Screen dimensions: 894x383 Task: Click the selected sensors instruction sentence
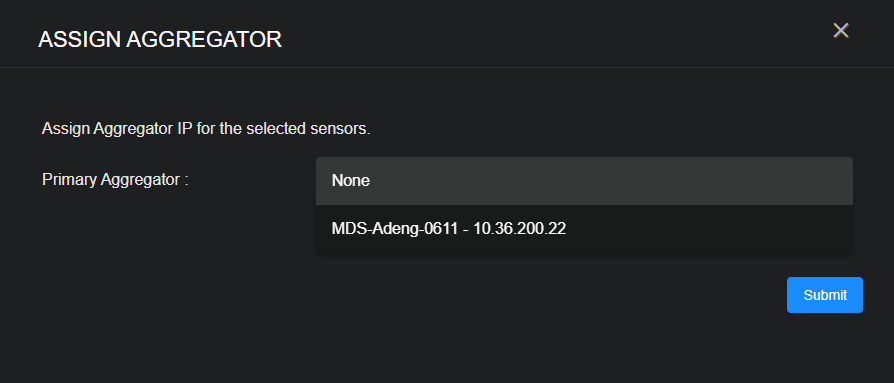tap(206, 129)
